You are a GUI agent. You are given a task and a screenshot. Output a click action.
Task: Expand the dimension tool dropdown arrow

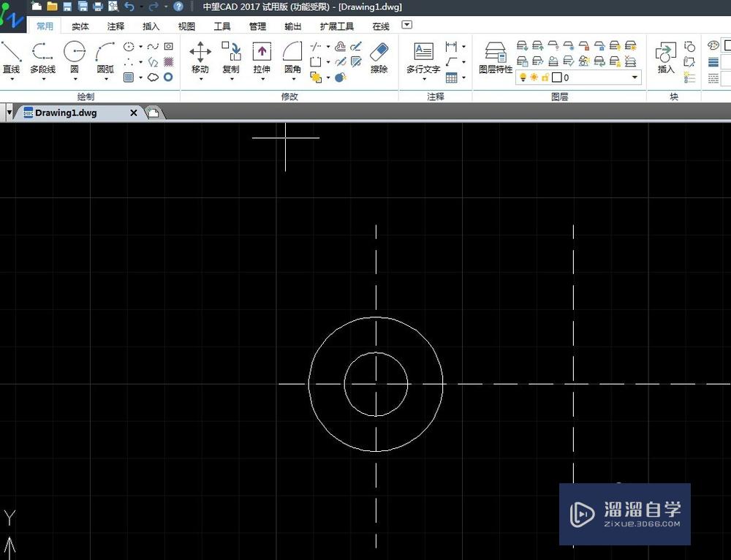[x=463, y=47]
